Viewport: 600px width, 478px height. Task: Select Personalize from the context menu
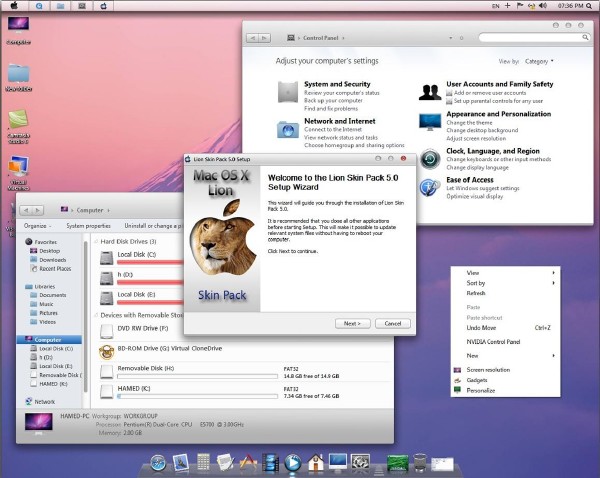(x=480, y=390)
